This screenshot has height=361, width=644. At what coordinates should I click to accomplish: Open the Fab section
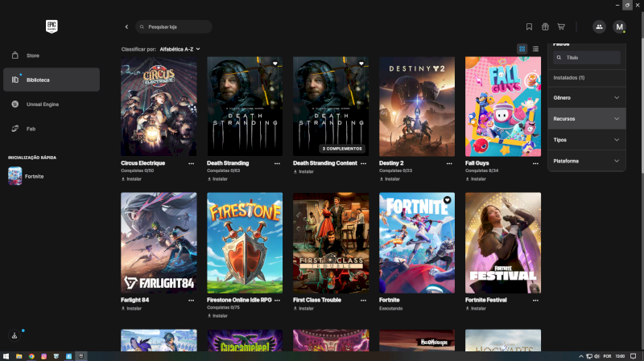click(x=52, y=129)
